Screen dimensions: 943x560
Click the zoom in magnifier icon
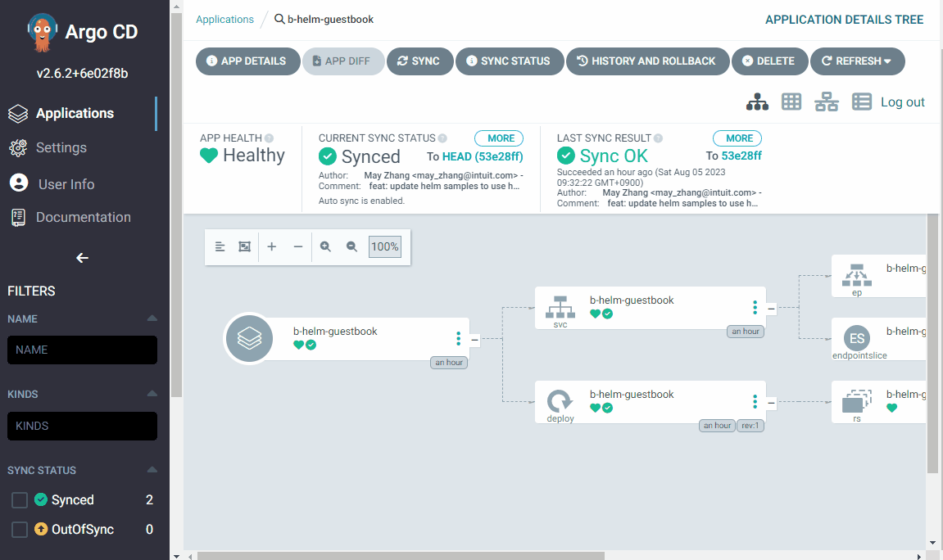325,247
